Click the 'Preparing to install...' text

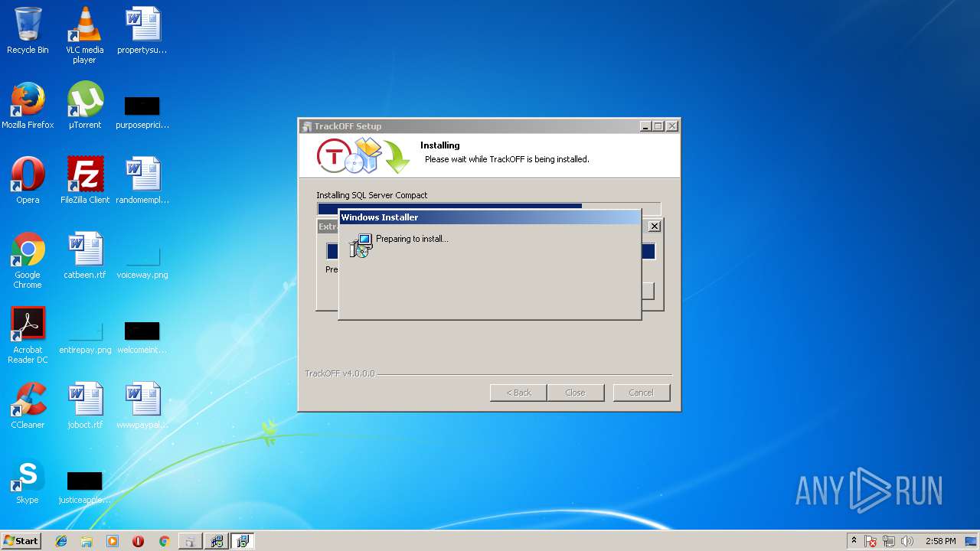412,239
